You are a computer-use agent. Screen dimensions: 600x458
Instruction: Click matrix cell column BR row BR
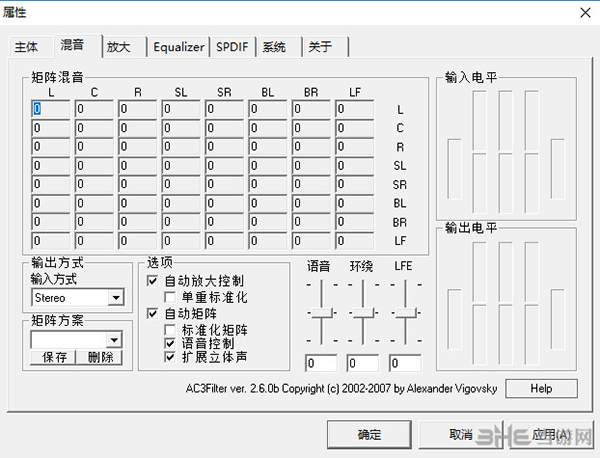click(311, 222)
